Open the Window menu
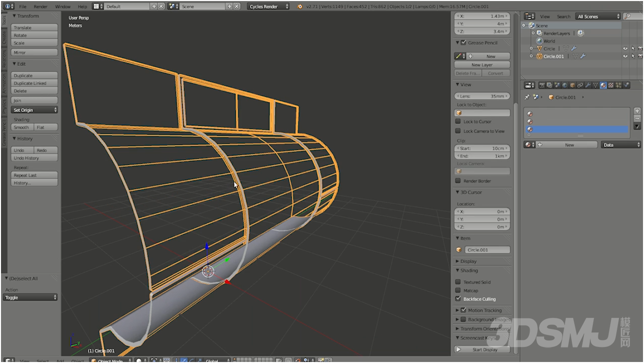Image resolution: width=644 pixels, height=363 pixels. [63, 7]
